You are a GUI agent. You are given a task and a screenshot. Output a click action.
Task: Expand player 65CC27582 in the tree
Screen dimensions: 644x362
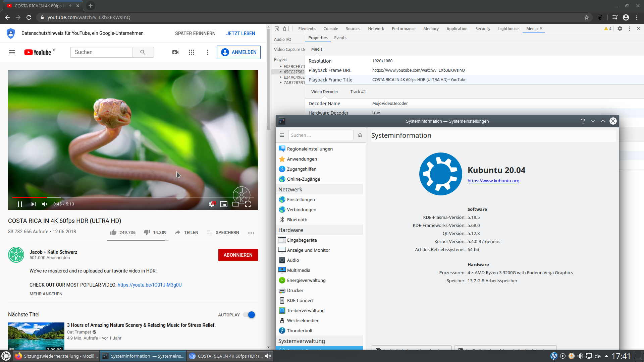coord(281,72)
